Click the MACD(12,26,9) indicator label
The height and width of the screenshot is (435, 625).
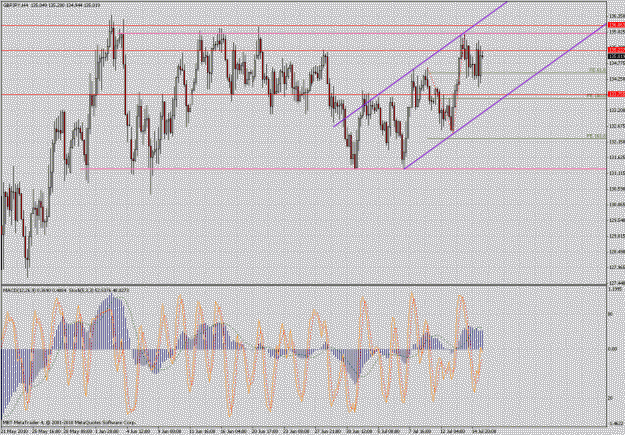point(18,290)
